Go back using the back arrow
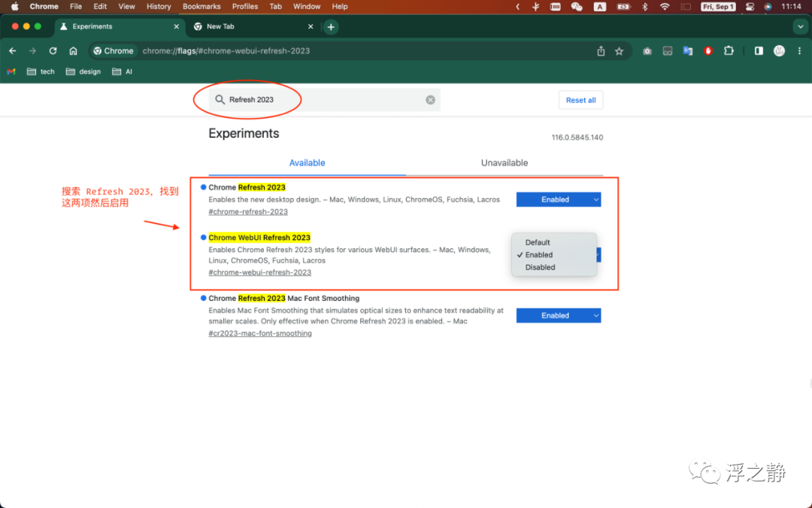 click(x=13, y=51)
